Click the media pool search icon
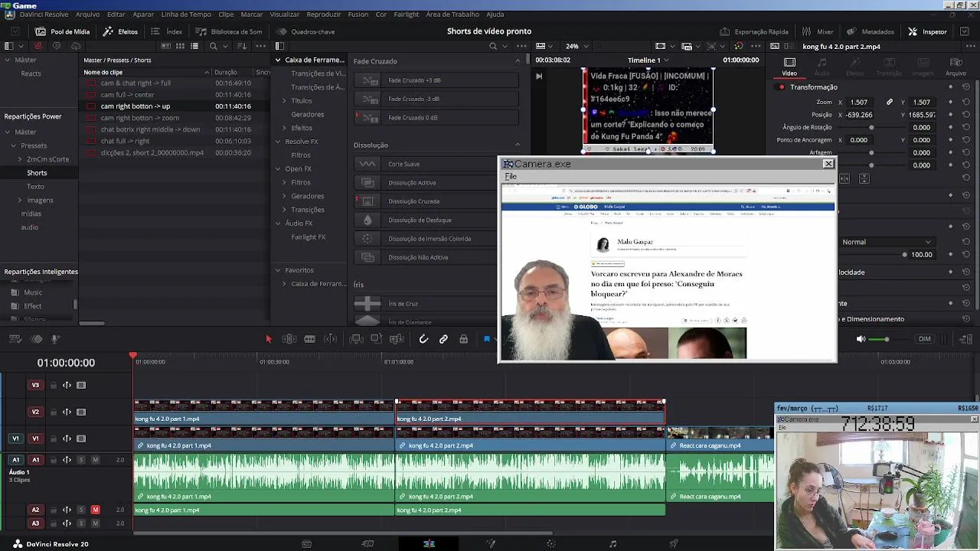 [x=214, y=46]
